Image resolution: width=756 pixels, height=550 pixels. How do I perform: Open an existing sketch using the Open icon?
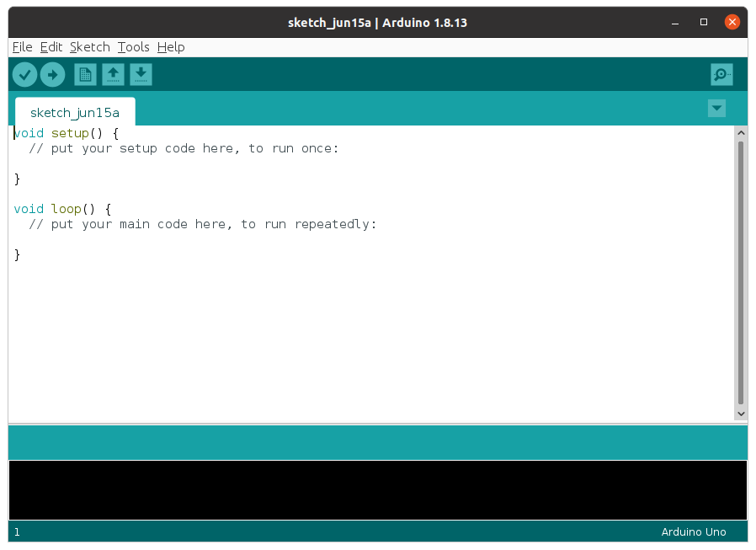coord(113,74)
